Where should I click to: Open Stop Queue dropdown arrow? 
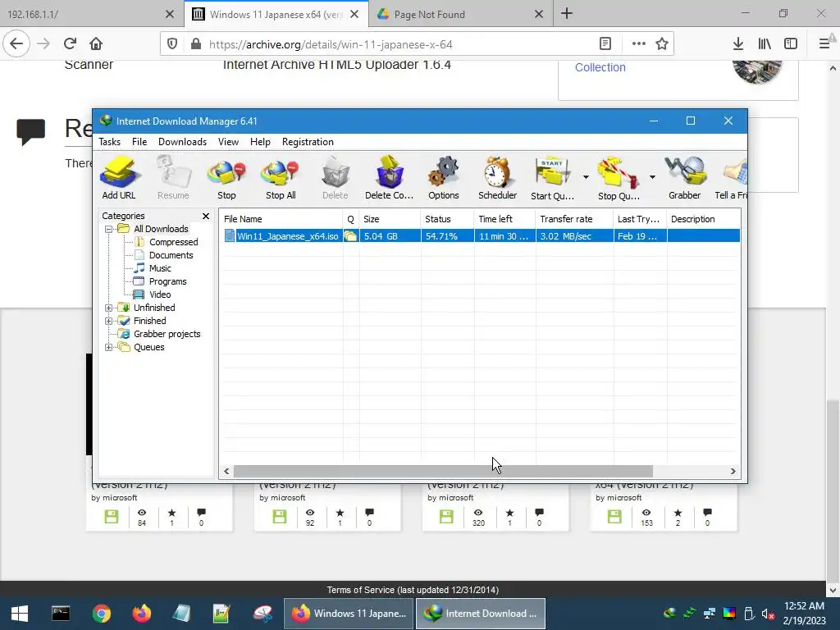pyautogui.click(x=652, y=177)
